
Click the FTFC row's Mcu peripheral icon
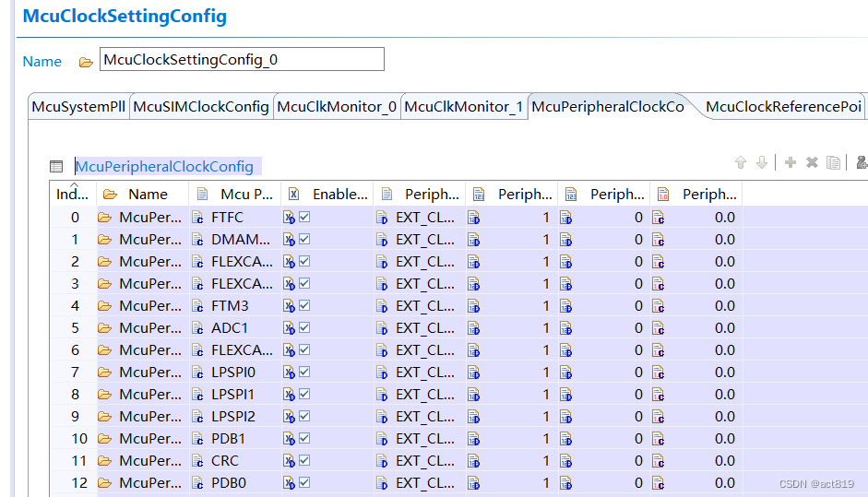click(x=197, y=218)
